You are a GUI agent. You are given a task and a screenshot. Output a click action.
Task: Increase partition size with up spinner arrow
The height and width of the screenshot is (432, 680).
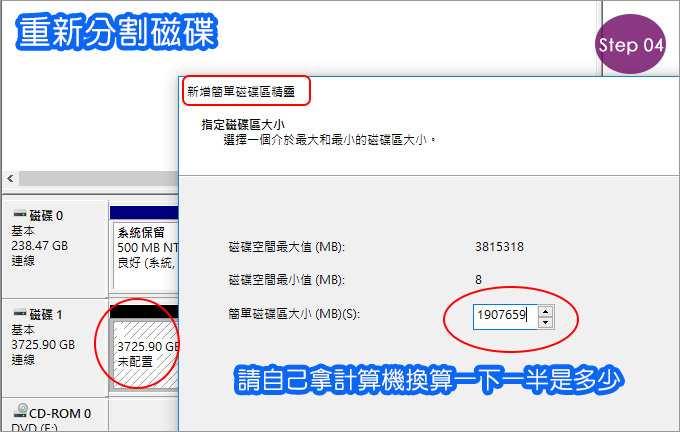[546, 311]
